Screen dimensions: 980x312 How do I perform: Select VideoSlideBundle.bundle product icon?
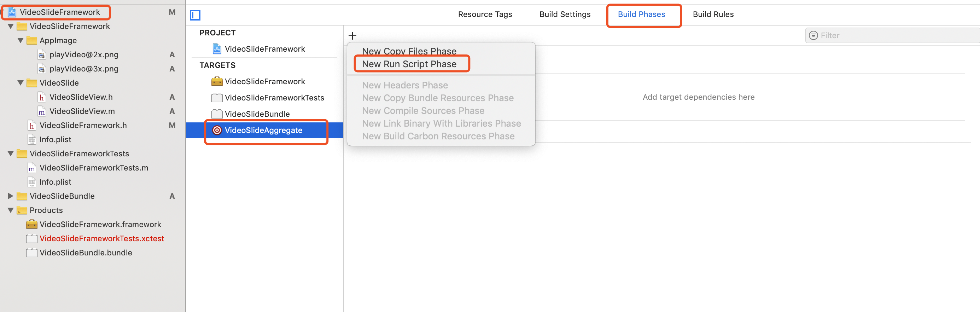[32, 253]
